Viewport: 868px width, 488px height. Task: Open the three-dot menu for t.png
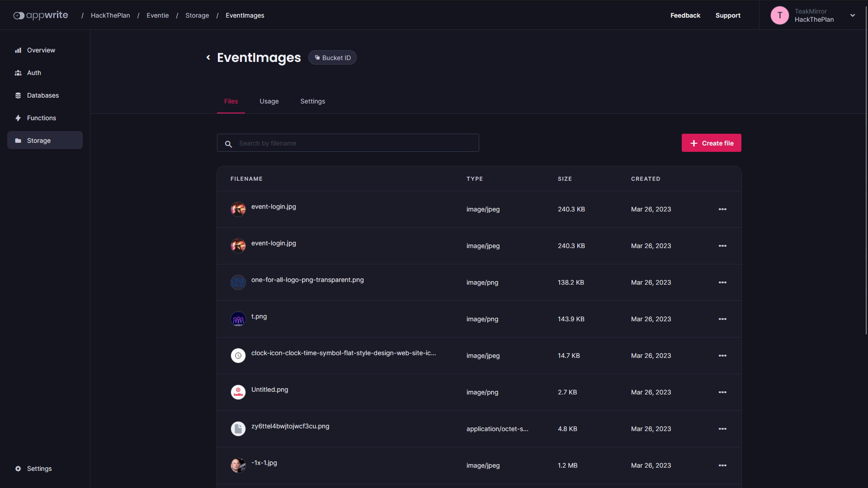[x=722, y=319]
